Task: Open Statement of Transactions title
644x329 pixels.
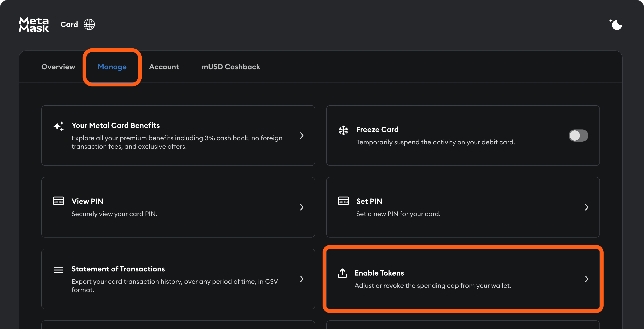Action: coord(118,269)
